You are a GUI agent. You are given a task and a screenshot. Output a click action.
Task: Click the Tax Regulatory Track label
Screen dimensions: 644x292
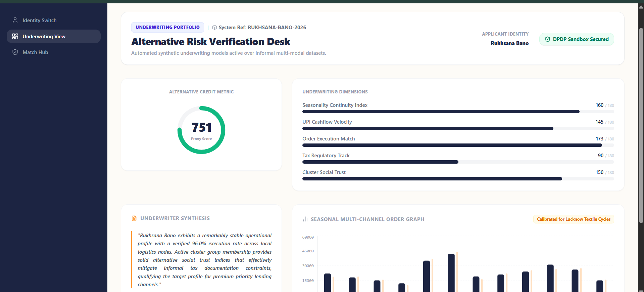[x=326, y=156]
